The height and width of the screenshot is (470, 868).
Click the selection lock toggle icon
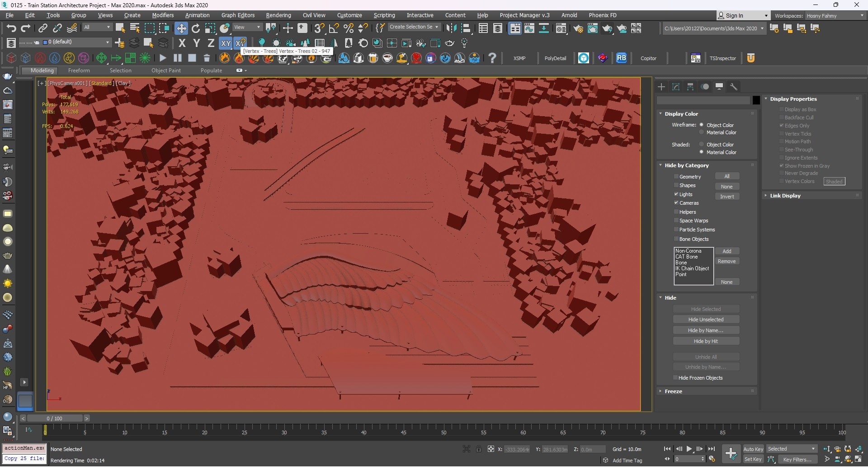(478, 449)
